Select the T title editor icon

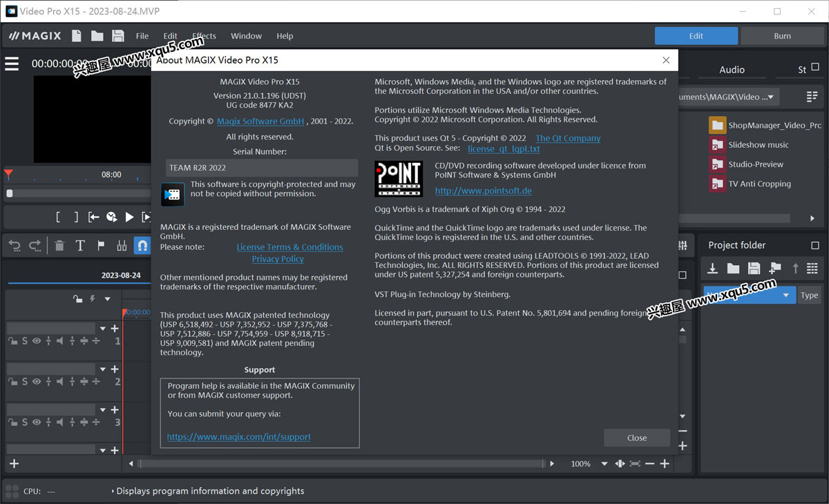(x=80, y=245)
